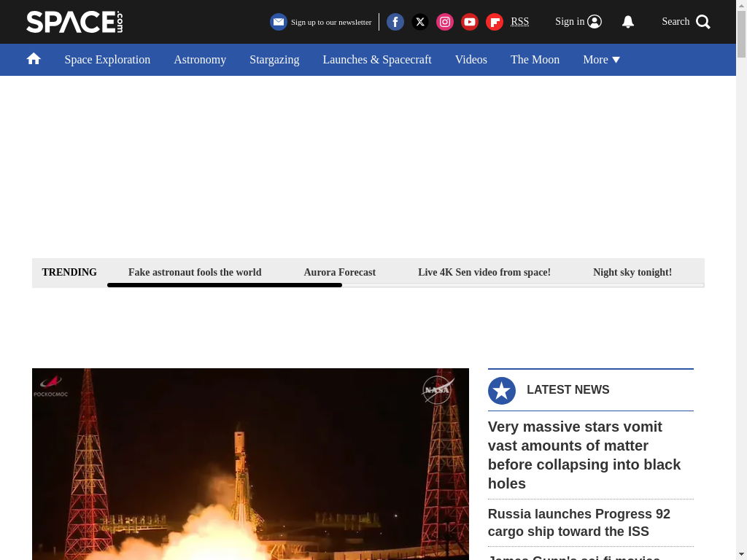
Task: Click the LATEST NEWS heading
Action: tap(568, 389)
